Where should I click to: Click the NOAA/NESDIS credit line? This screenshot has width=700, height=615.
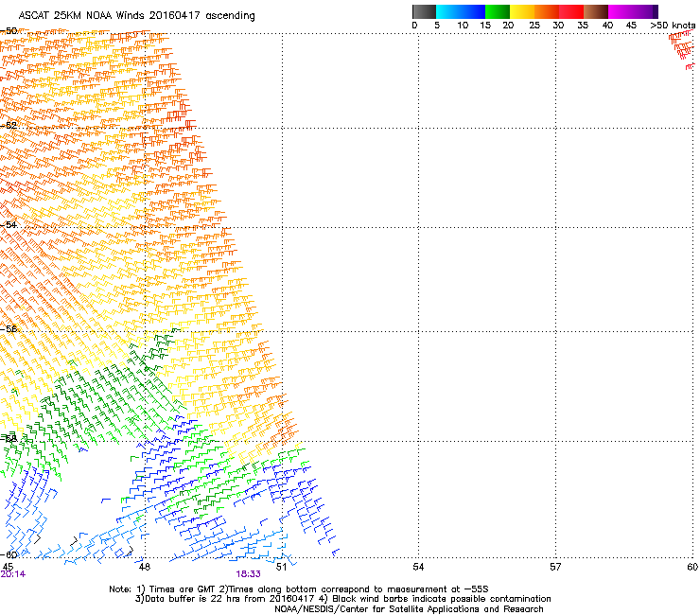coord(409,609)
